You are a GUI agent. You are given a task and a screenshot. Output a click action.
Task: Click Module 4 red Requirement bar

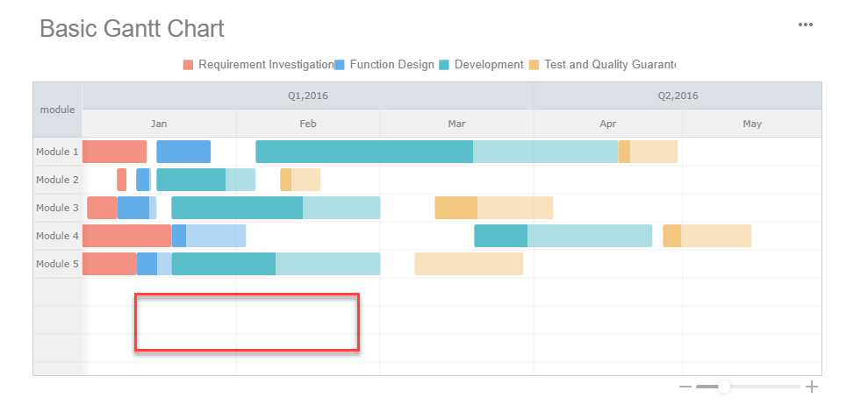pos(126,236)
